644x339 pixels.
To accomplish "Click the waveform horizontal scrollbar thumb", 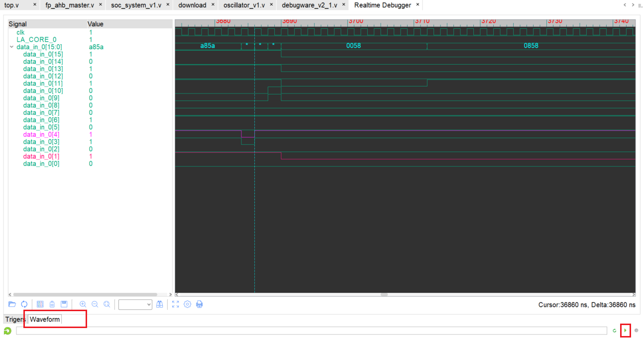I will [x=384, y=294].
